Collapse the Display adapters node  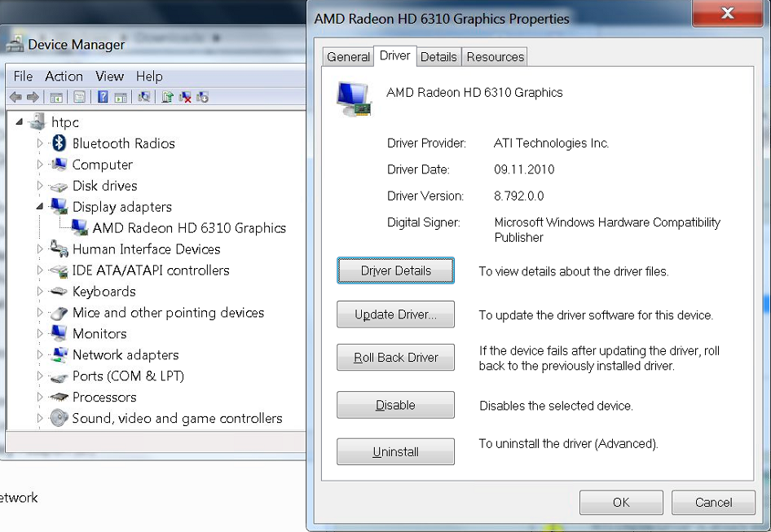(x=40, y=206)
